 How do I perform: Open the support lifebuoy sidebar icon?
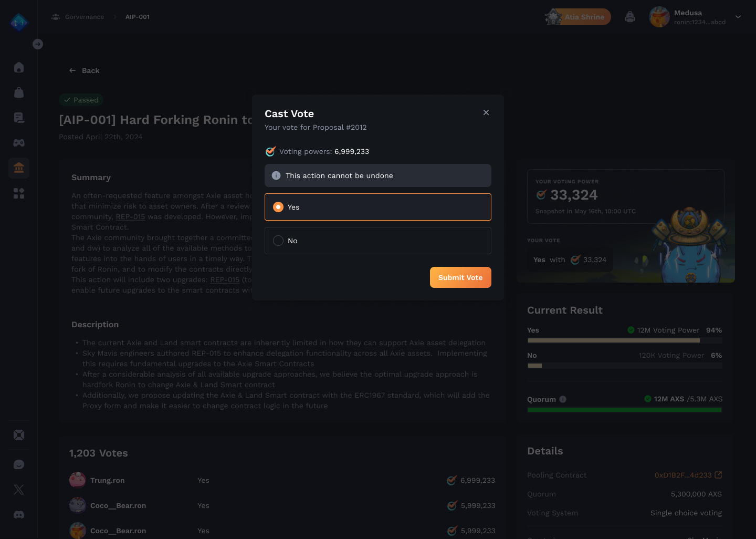pos(19,435)
